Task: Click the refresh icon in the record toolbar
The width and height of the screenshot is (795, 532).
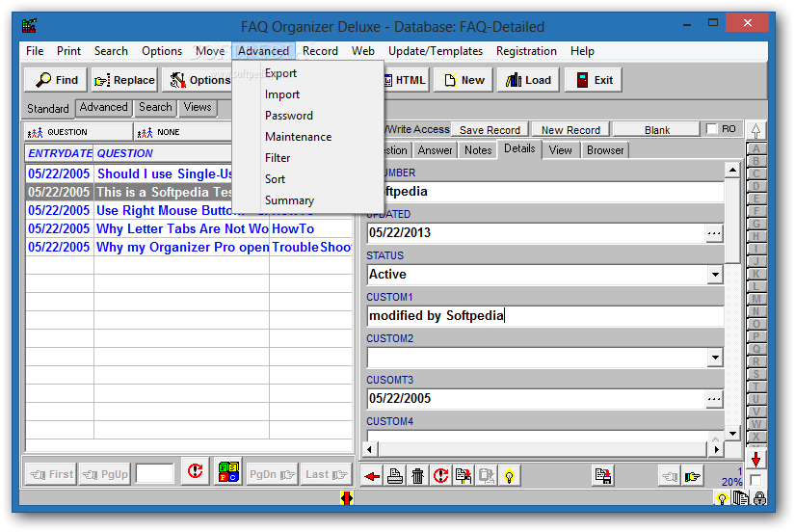Action: click(x=440, y=476)
